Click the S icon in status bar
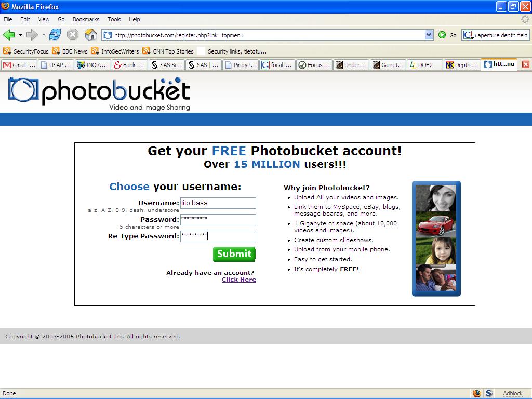532x399 pixels. coord(489,393)
